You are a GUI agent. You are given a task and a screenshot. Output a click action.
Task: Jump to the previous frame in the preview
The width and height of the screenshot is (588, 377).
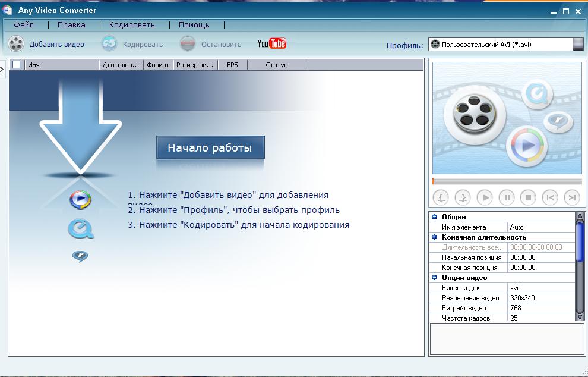pyautogui.click(x=550, y=197)
